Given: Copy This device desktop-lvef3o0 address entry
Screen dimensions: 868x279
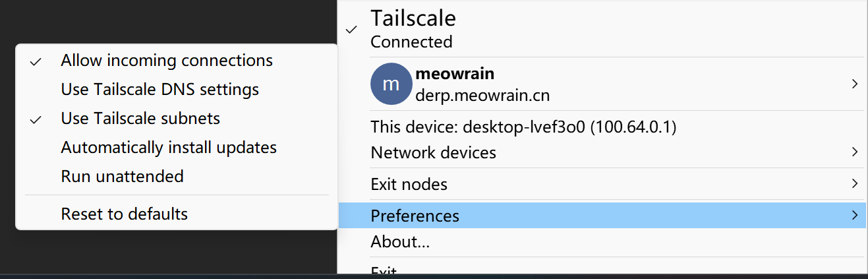Looking at the screenshot, I should click(x=523, y=127).
